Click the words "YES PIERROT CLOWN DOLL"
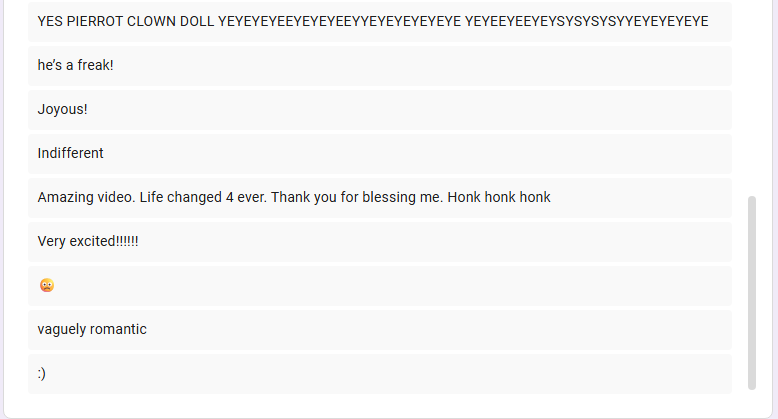Viewport: 778px width, 419px height. 126,21
